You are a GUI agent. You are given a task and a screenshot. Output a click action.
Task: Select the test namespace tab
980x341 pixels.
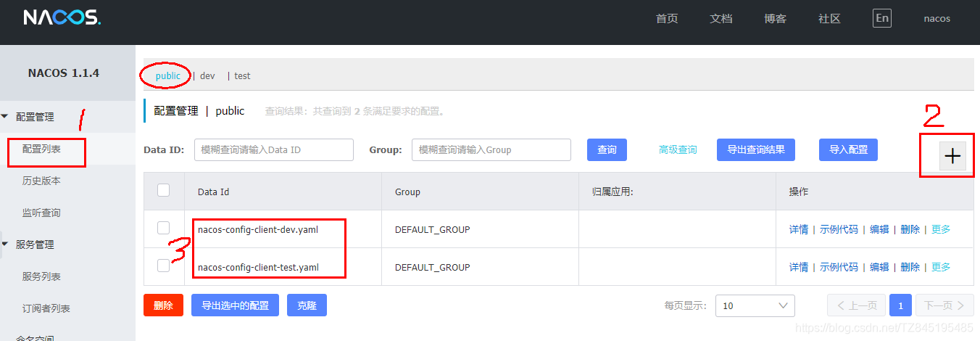[x=242, y=75]
